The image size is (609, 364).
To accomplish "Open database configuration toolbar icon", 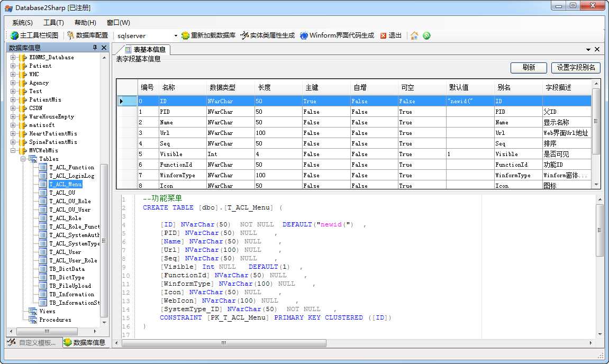I will click(x=71, y=35).
